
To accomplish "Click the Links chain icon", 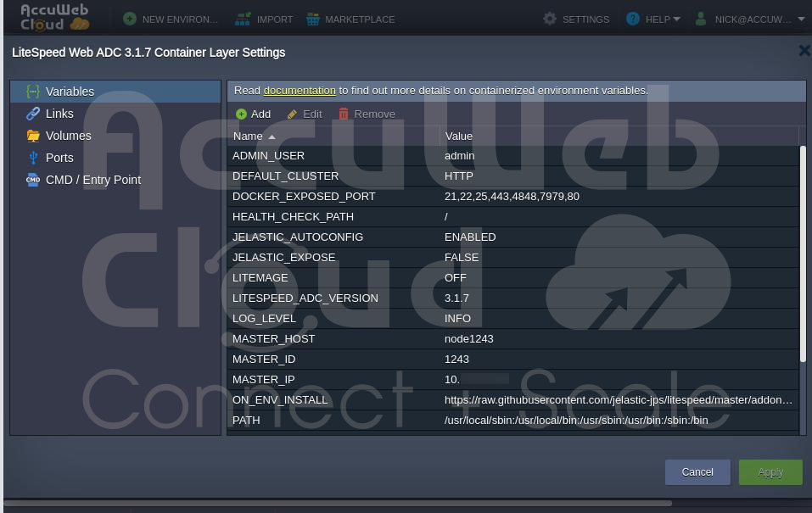I will tap(33, 114).
